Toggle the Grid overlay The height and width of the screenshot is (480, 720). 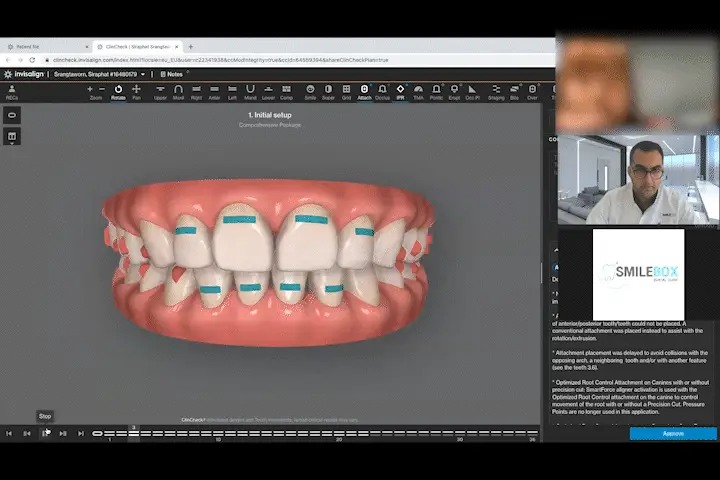click(x=346, y=92)
